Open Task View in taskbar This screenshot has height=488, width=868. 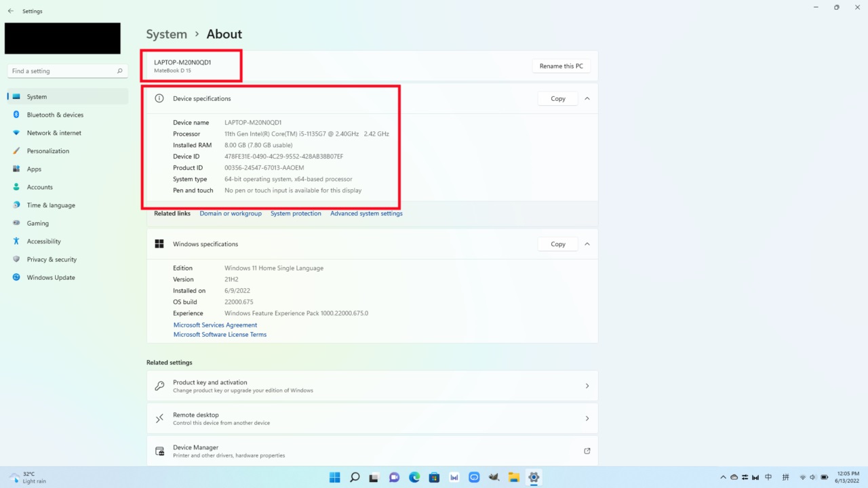(374, 477)
